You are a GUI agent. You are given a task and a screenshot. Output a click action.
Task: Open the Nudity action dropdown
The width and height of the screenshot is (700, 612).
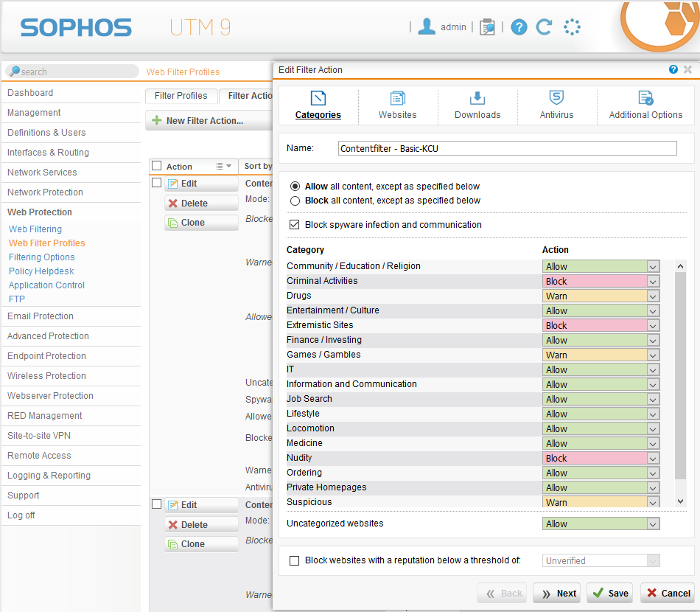(x=601, y=459)
